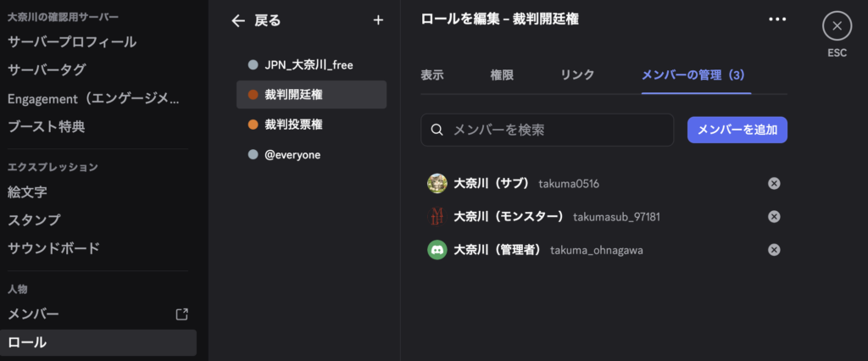Switch to the 権限 tab
Screen dimensions: 868x361
click(x=502, y=75)
